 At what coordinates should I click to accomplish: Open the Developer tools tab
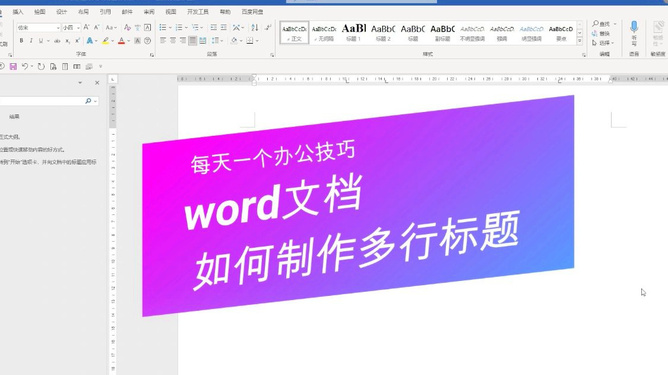pyautogui.click(x=198, y=12)
